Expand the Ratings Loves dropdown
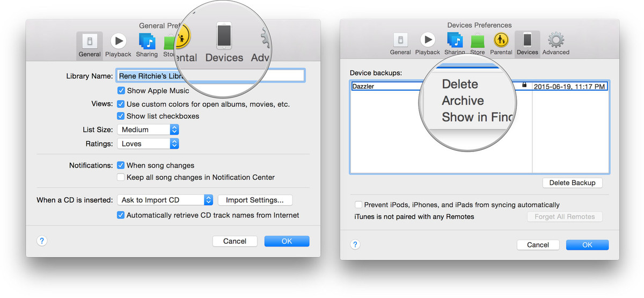The image size is (644, 298). (148, 144)
